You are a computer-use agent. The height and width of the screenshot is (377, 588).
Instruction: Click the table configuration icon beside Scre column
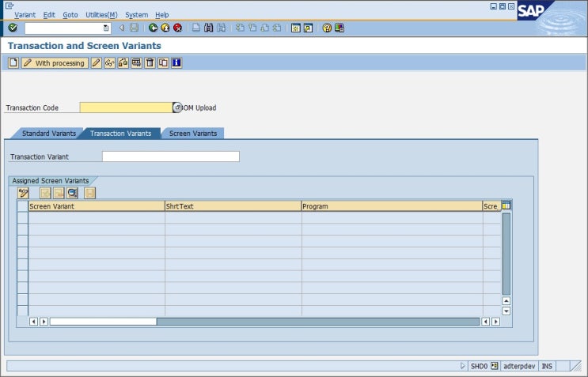click(x=506, y=205)
